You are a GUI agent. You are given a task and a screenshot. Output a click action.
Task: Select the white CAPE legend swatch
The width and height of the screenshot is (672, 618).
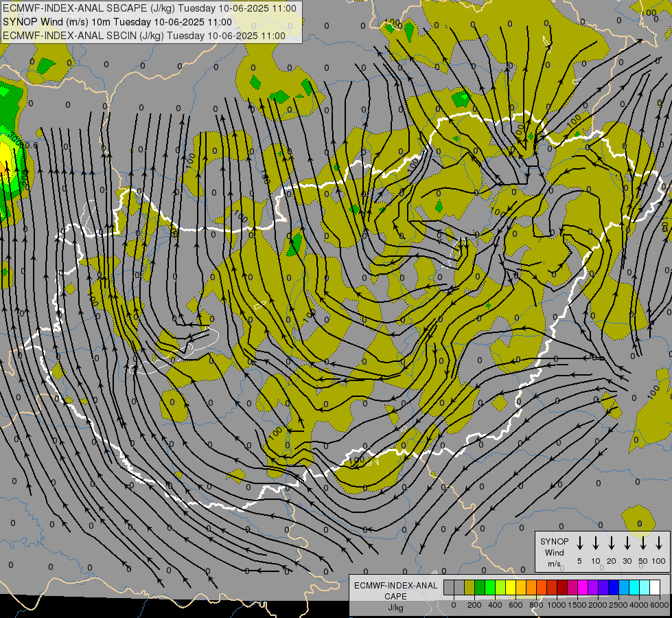654,587
